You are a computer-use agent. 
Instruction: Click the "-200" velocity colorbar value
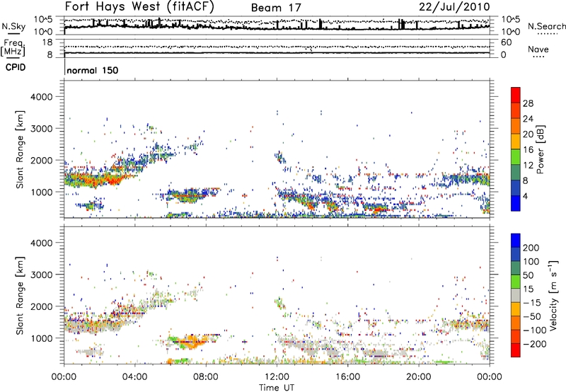(535, 344)
